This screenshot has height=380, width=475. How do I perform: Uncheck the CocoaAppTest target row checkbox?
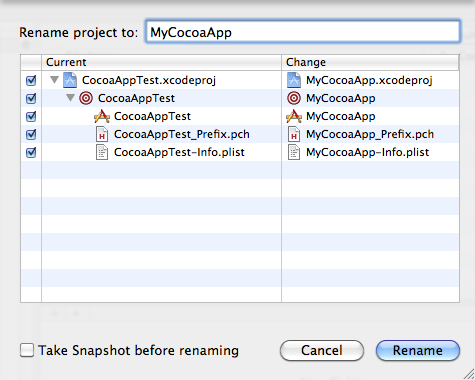click(31, 98)
